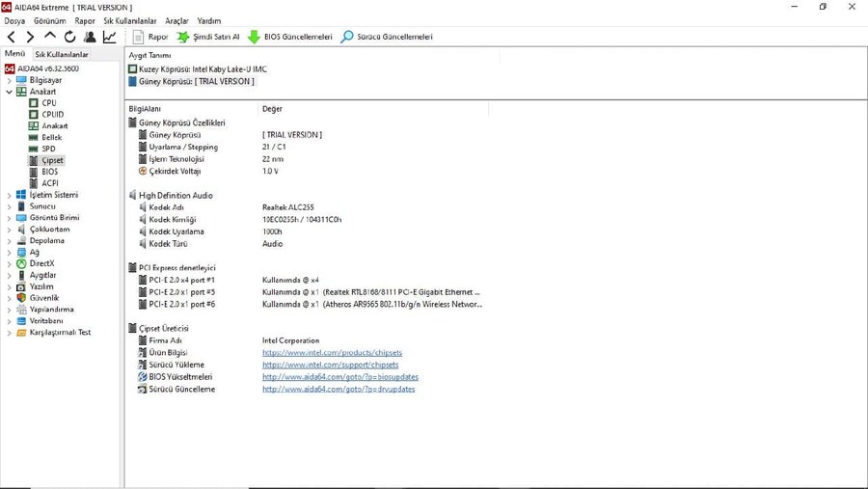The height and width of the screenshot is (489, 868).
Task: Select the PCI-E 2.0 x4 port #1 row
Action: coord(181,281)
